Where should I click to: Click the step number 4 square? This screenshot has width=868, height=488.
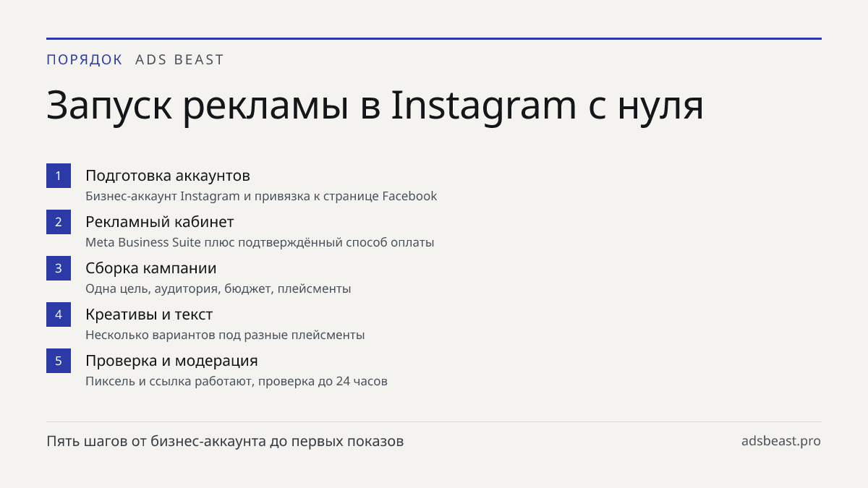(59, 314)
